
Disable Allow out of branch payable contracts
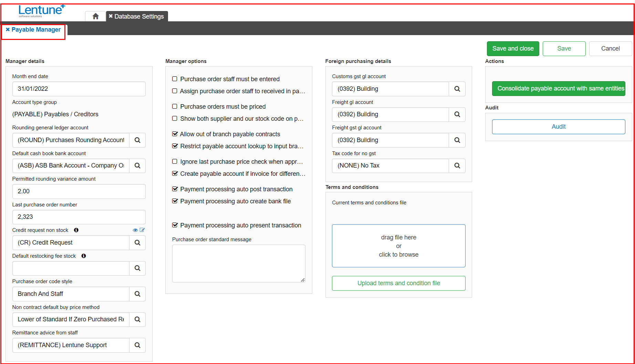pos(175,134)
